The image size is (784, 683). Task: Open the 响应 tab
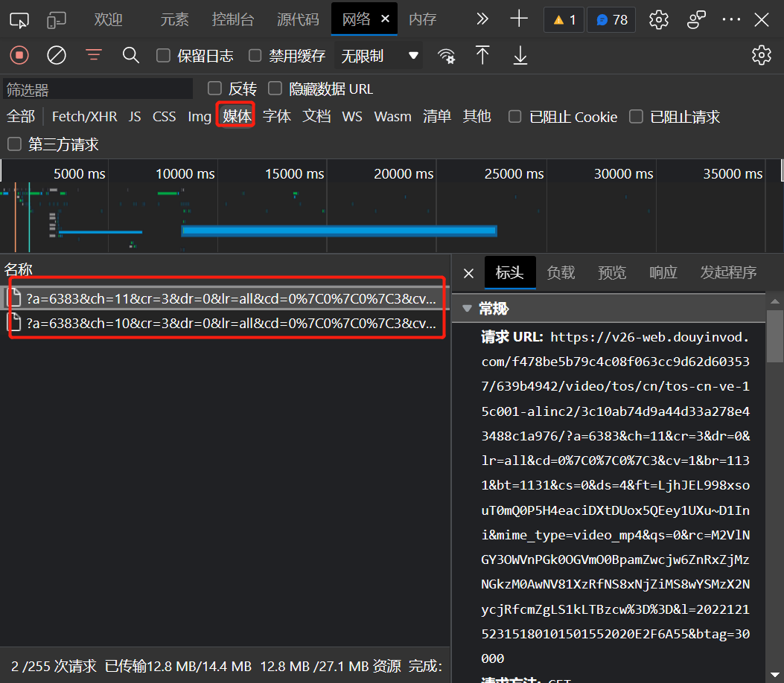(663, 272)
